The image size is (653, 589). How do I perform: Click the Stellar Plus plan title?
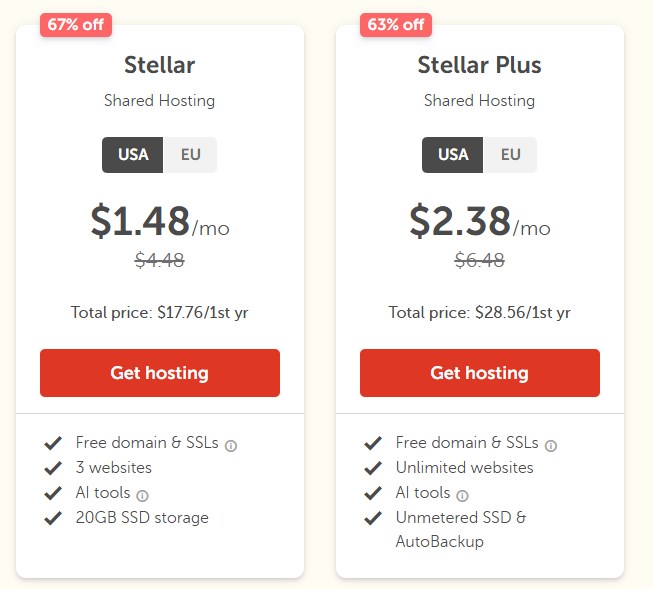tap(479, 66)
